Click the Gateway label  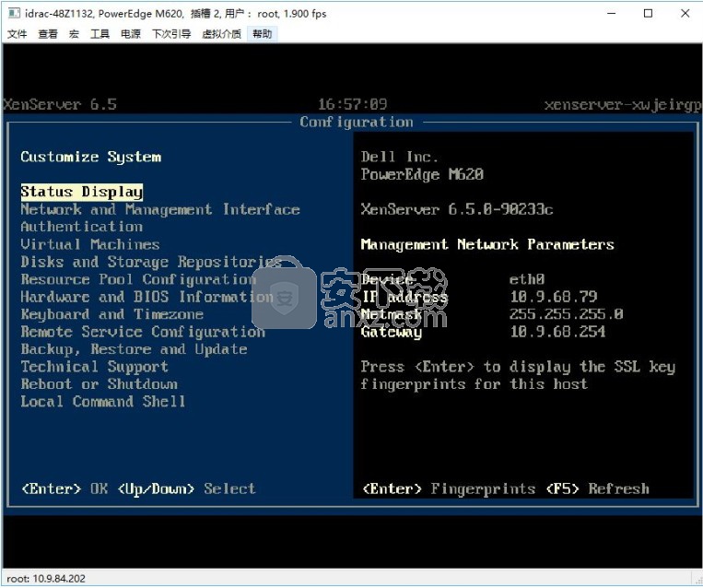click(x=392, y=333)
